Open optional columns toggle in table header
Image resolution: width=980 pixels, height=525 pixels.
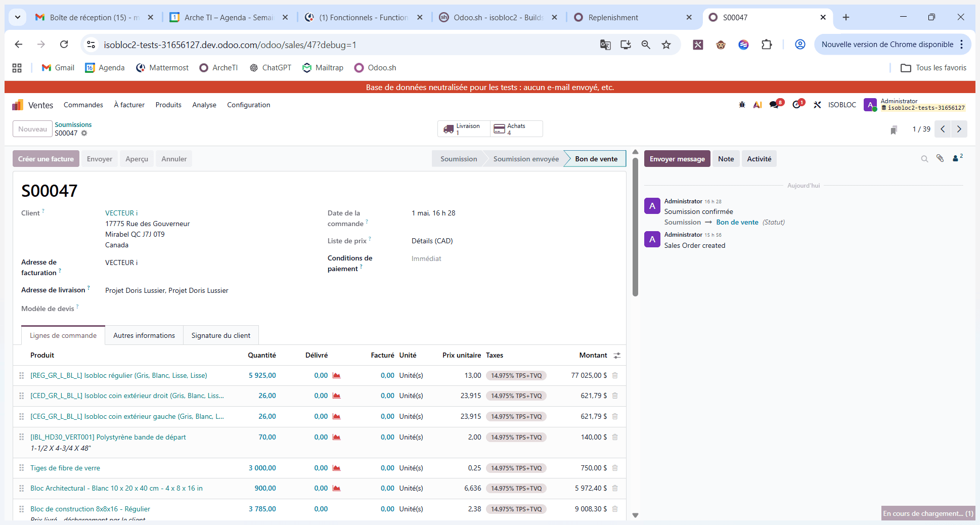tap(617, 356)
